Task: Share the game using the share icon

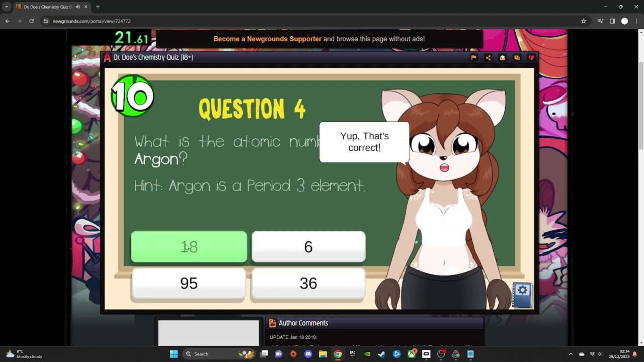Action: pyautogui.click(x=488, y=58)
